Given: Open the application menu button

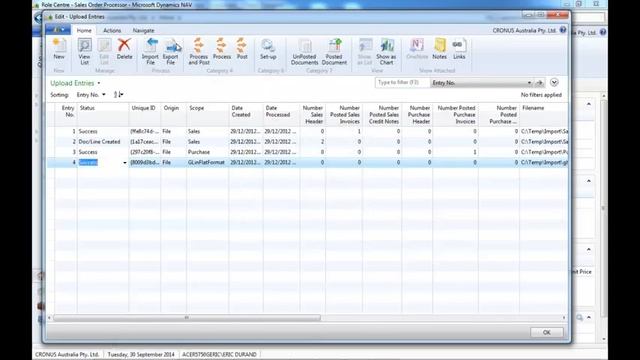Looking at the screenshot, I should [x=58, y=30].
